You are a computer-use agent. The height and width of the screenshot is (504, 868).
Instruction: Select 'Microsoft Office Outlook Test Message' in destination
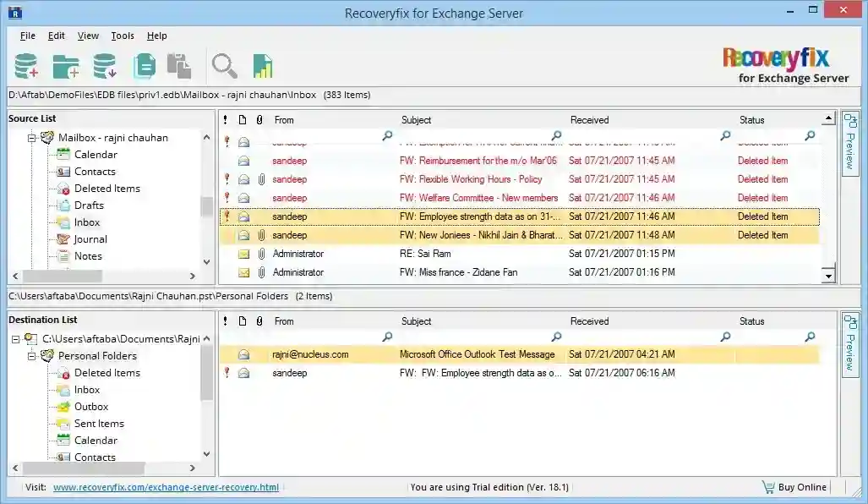pos(519,354)
